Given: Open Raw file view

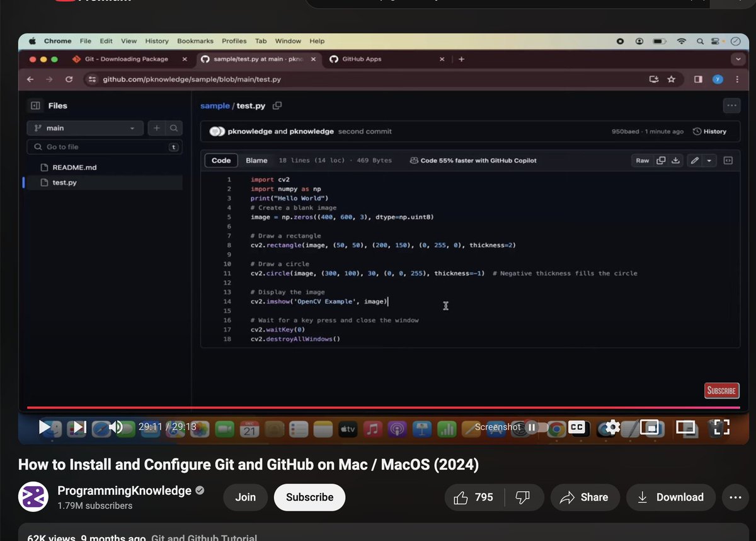Looking at the screenshot, I should [643, 161].
